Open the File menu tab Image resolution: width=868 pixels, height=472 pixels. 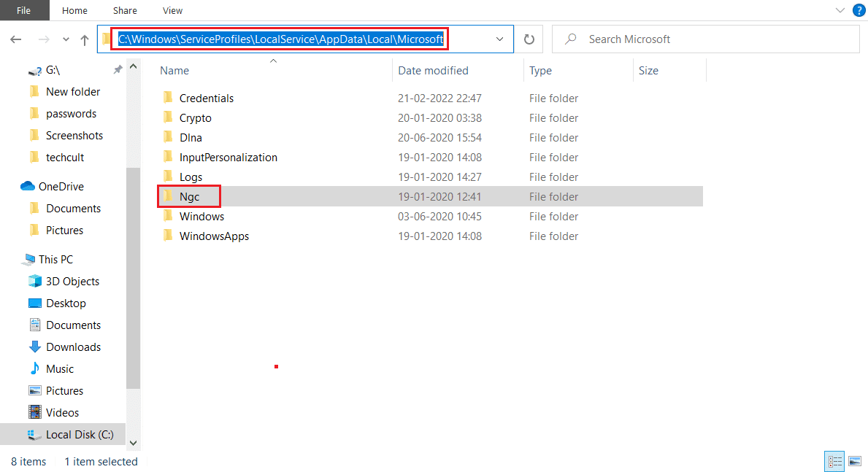[24, 10]
